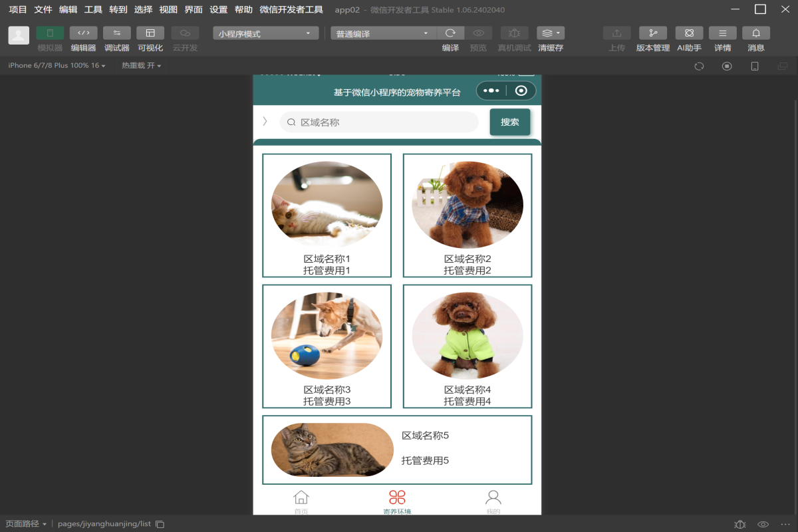Open the iPhone 6/7/8 Plus device dropdown
The height and width of the screenshot is (532, 798).
[x=57, y=66]
